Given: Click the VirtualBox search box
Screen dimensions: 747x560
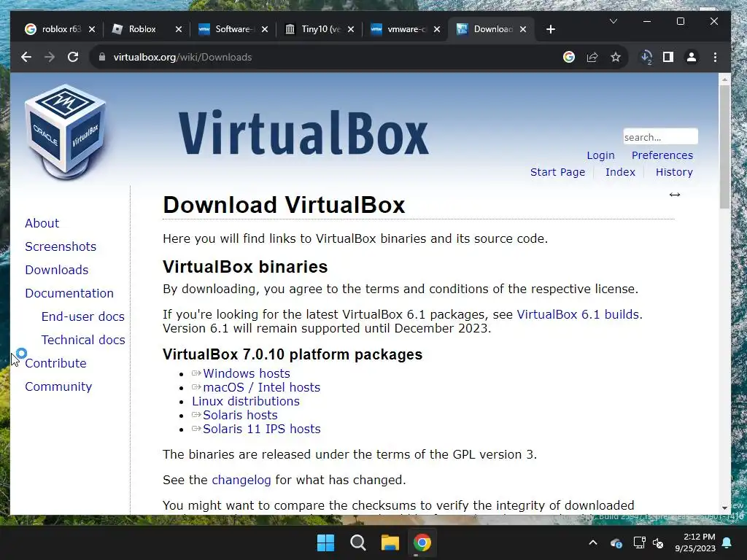Looking at the screenshot, I should tap(660, 137).
